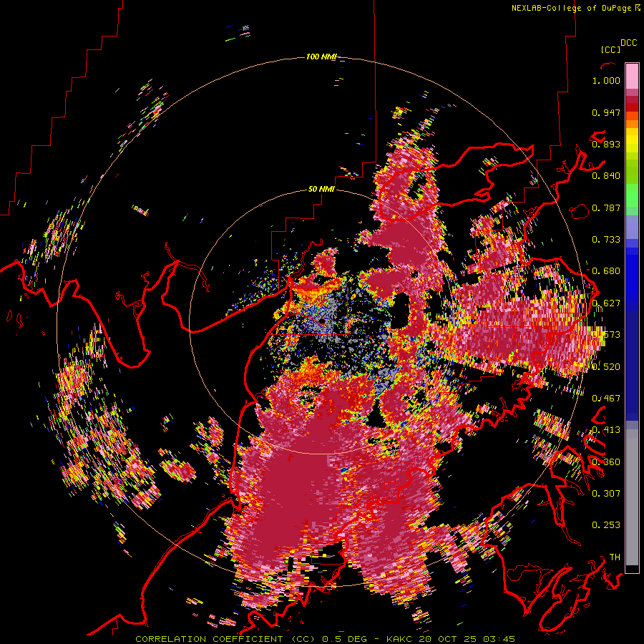Click the 0.520 scale value

coord(606,366)
